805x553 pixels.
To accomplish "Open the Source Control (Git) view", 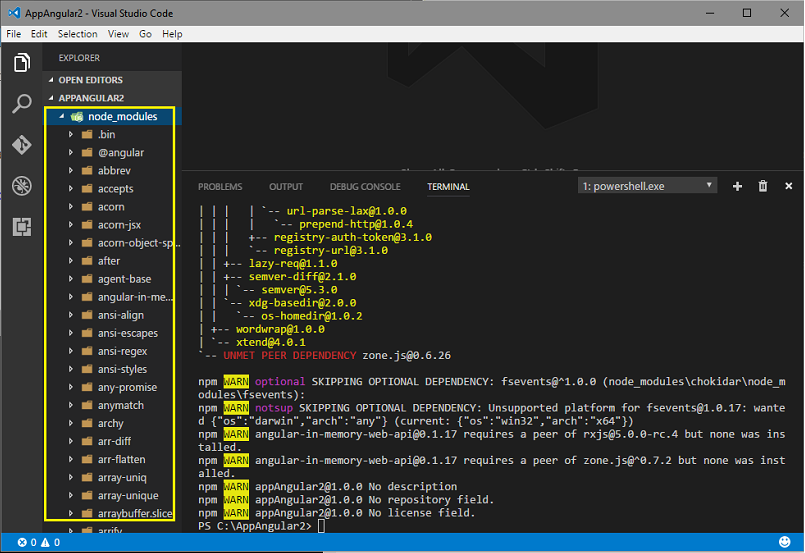I will point(22,145).
